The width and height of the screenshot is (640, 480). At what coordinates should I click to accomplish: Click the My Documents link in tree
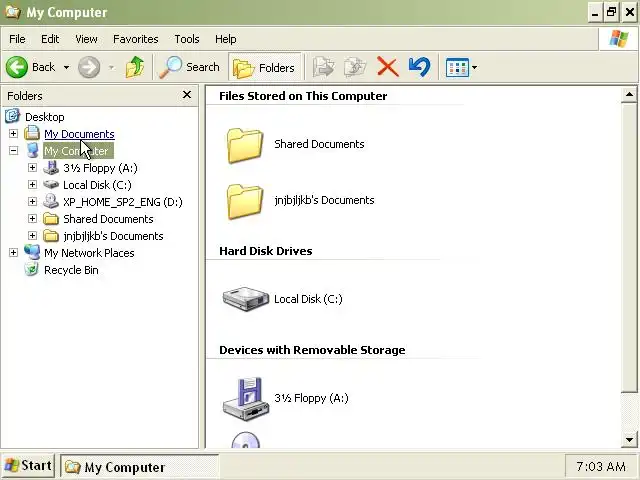coord(79,134)
